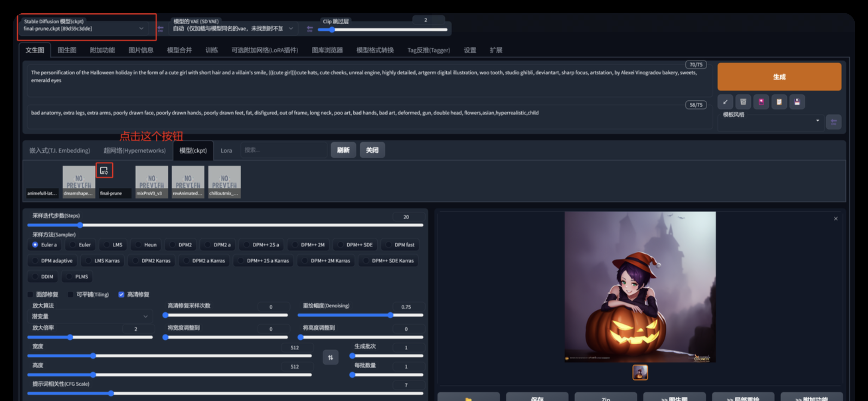Select the DPM++ SDE Karras sampler

(x=388, y=261)
